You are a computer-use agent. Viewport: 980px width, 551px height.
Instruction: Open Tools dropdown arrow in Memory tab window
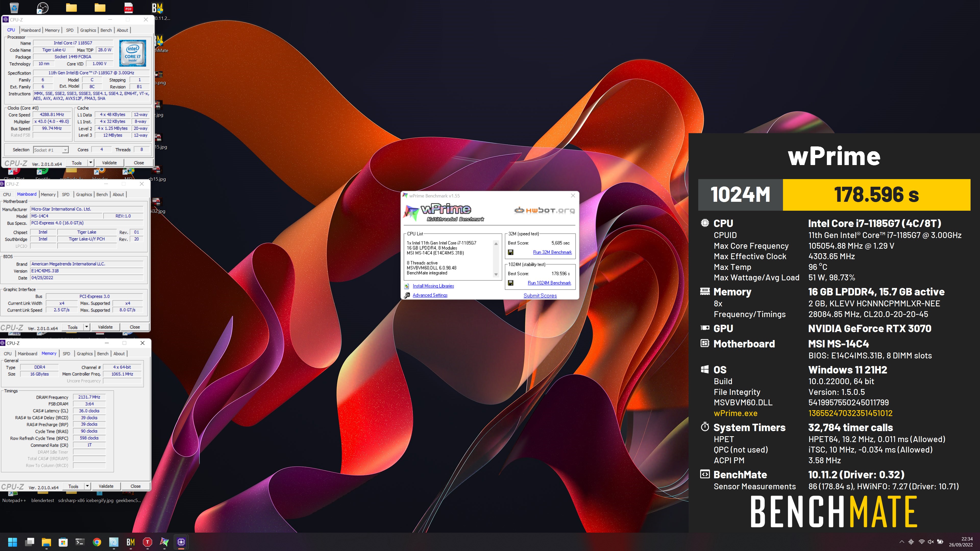click(x=88, y=486)
